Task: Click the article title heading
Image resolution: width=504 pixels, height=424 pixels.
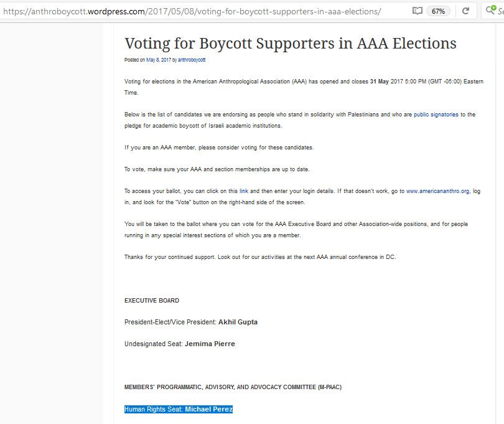Action: tap(291, 44)
